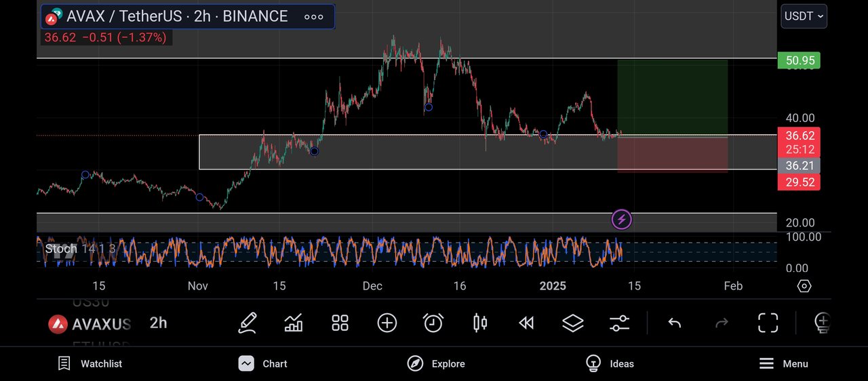Viewport: 868px width, 381px height.
Task: Open the layout grid icon
Action: click(340, 323)
